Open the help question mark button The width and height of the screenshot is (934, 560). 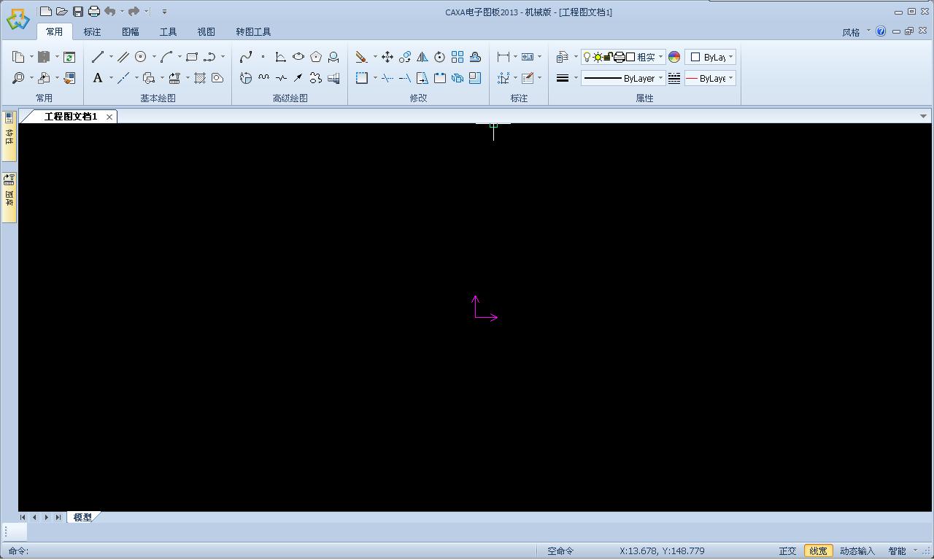[x=881, y=31]
